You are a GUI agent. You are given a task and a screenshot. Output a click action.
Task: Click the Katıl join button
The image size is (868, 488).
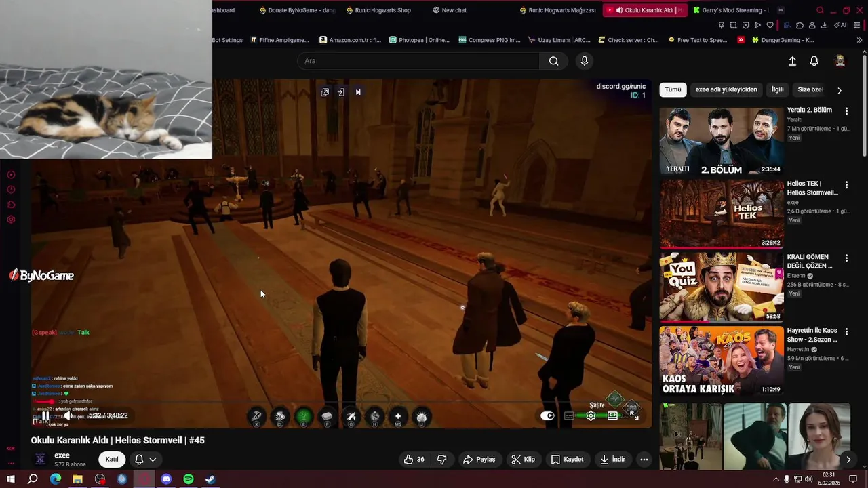(112, 459)
